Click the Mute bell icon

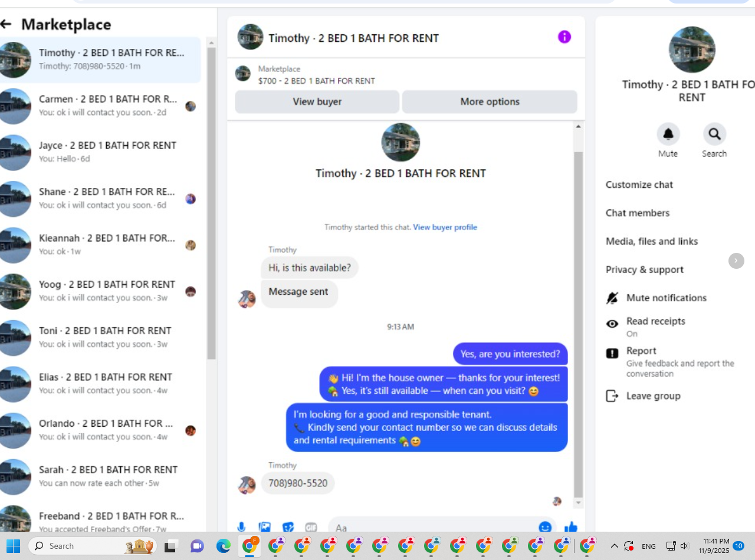[x=668, y=134]
